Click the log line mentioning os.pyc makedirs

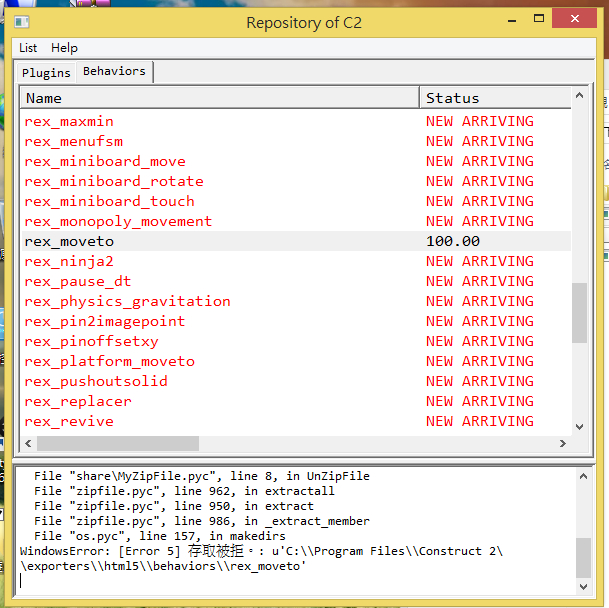(x=160, y=536)
